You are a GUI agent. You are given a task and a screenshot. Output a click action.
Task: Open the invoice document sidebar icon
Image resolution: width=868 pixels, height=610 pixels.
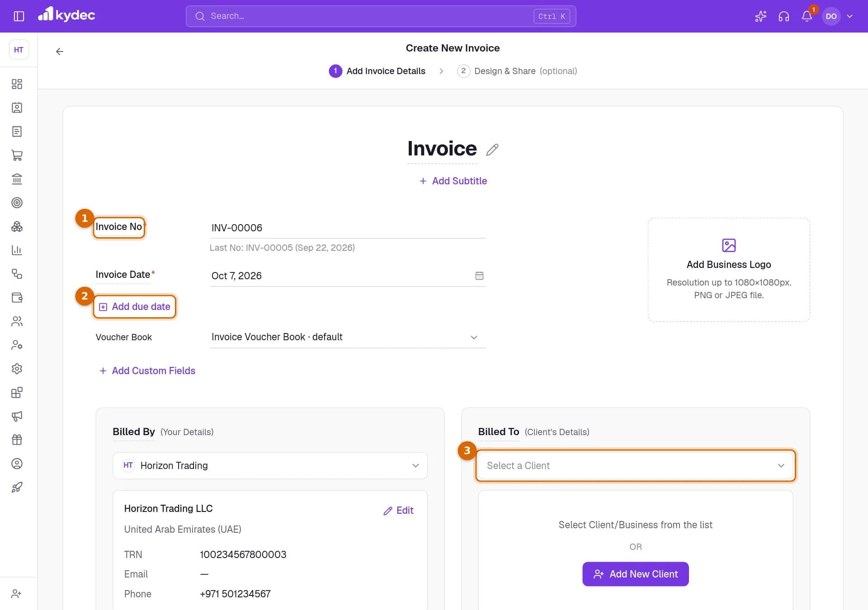coord(17,131)
